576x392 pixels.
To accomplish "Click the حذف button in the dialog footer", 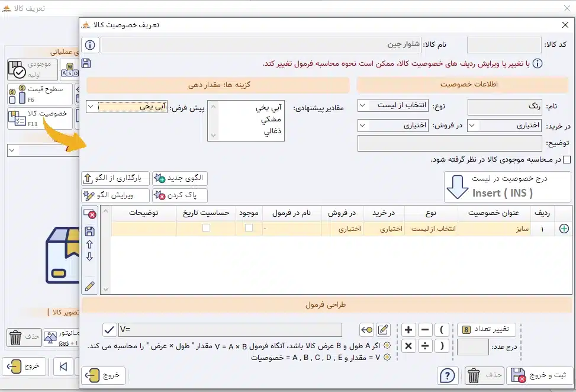I will (484, 375).
